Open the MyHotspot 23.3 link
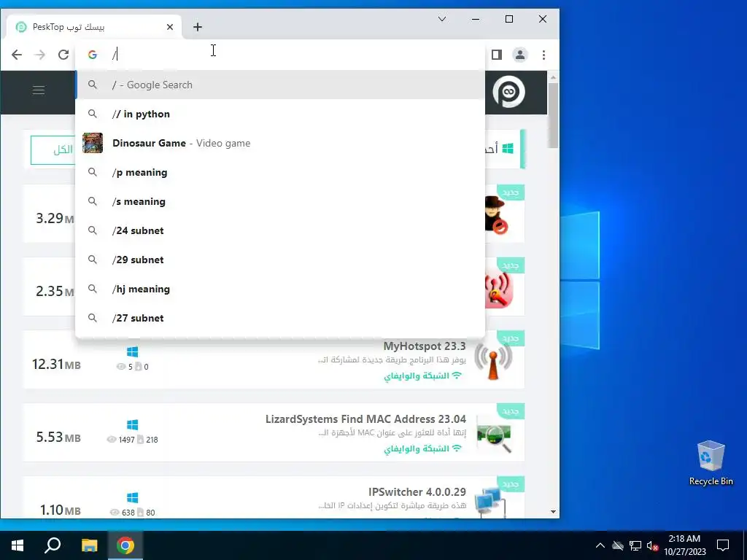Image resolution: width=747 pixels, height=560 pixels. 425,346
